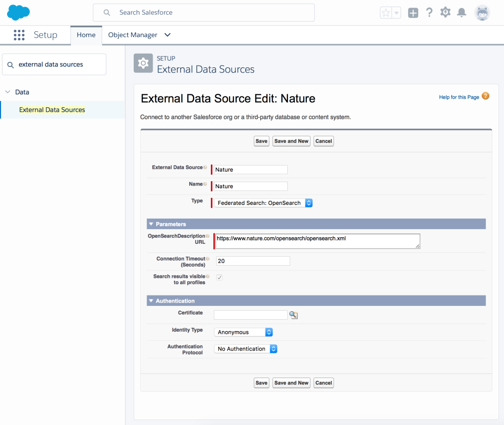Focus the Search Salesforce field
The width and height of the screenshot is (504, 425).
click(x=204, y=13)
